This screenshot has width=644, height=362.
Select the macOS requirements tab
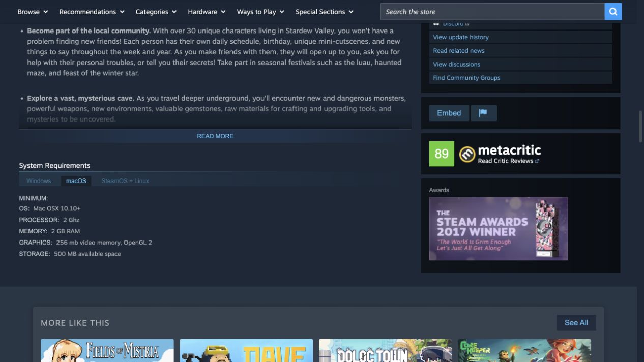[76, 181]
